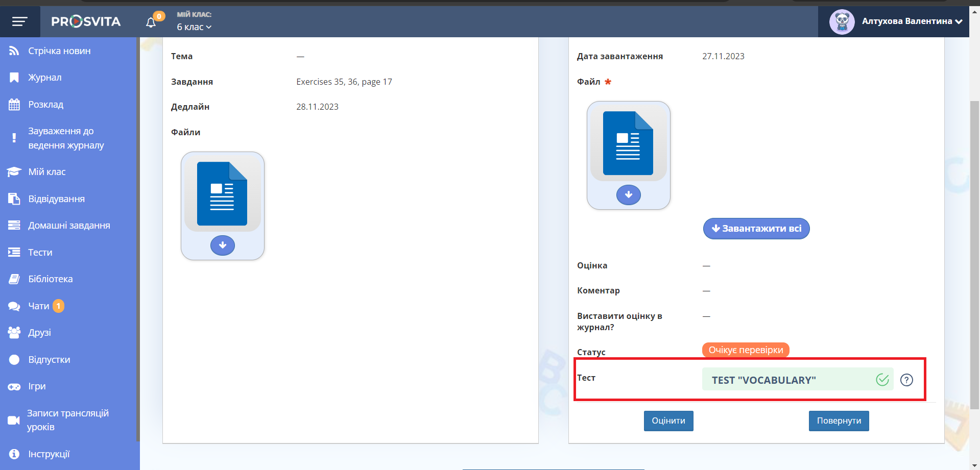
Task: Click the user avatar picture
Action: tap(842, 21)
